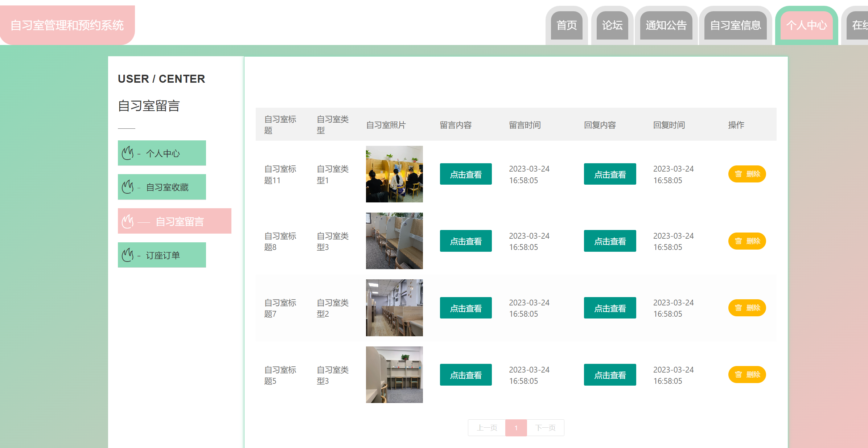Open the 通知公告 navigation tab
Viewport: 868px width, 448px height.
point(666,25)
